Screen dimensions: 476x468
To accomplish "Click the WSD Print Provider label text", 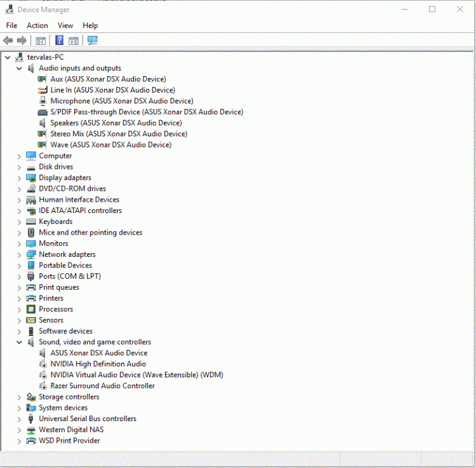I will pos(69,441).
